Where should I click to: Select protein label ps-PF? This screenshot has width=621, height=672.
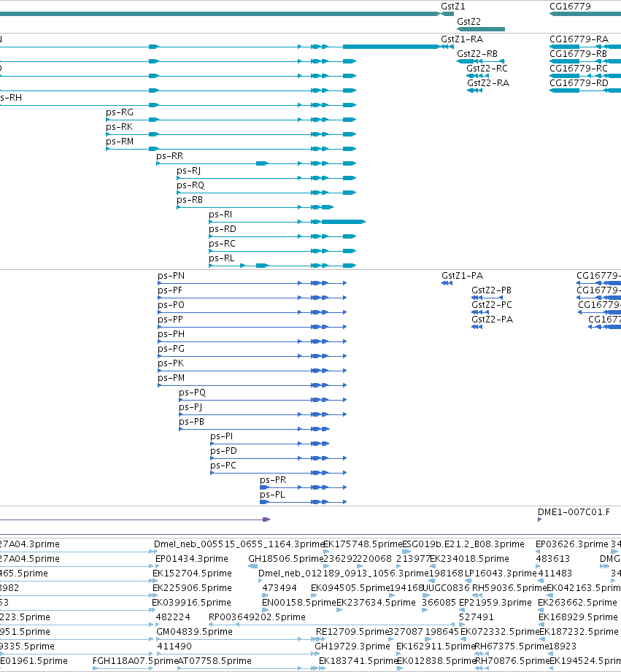170,290
